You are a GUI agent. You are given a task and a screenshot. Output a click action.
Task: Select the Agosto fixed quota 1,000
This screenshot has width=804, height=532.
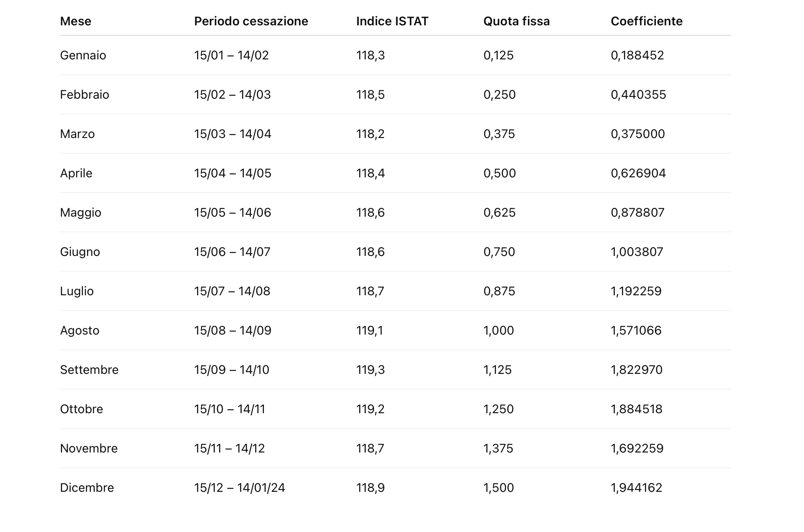coord(499,331)
